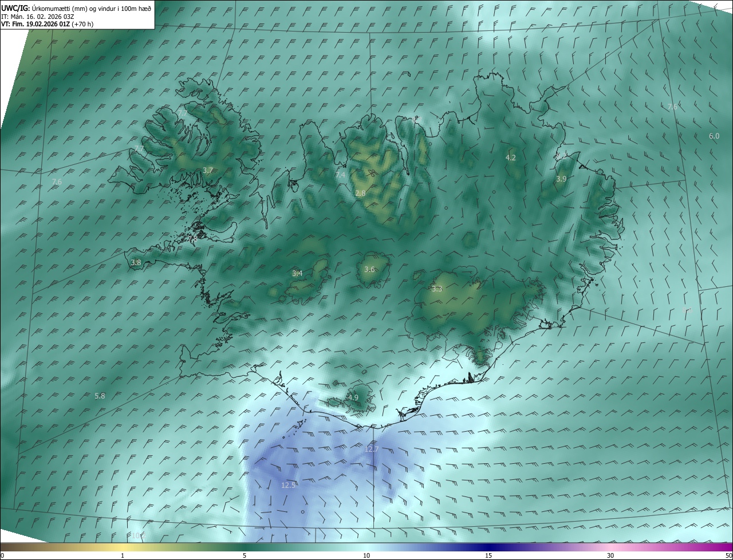Click the colorbar tick label '15'
733x560 pixels.
point(488,555)
